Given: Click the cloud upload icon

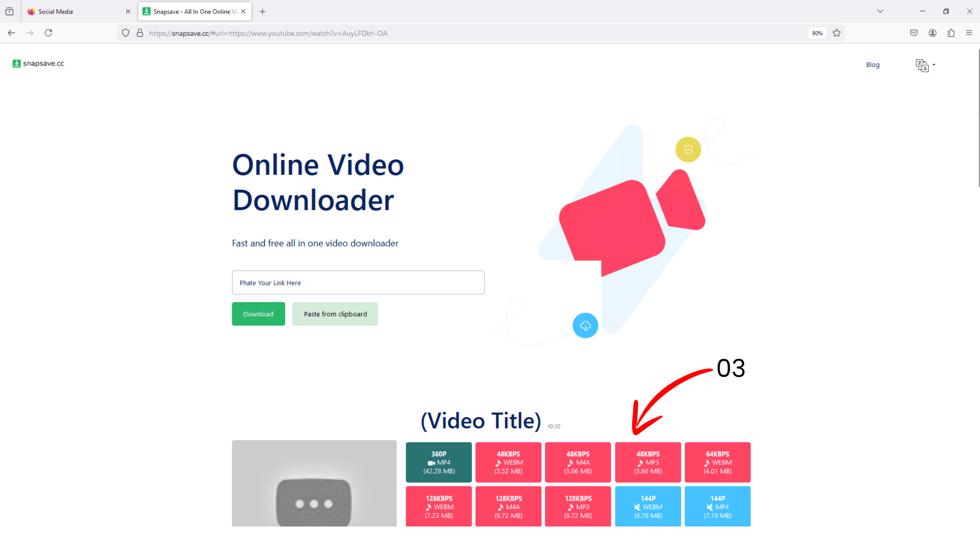Looking at the screenshot, I should (585, 326).
